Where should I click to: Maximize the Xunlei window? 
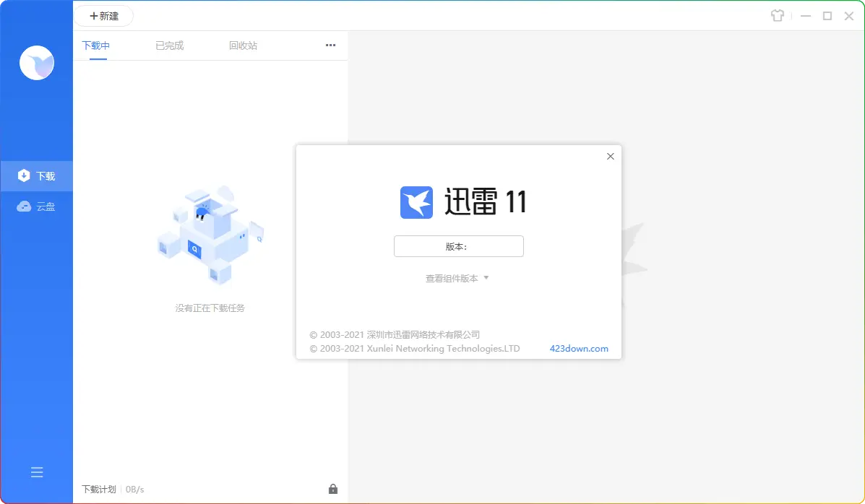pyautogui.click(x=827, y=16)
